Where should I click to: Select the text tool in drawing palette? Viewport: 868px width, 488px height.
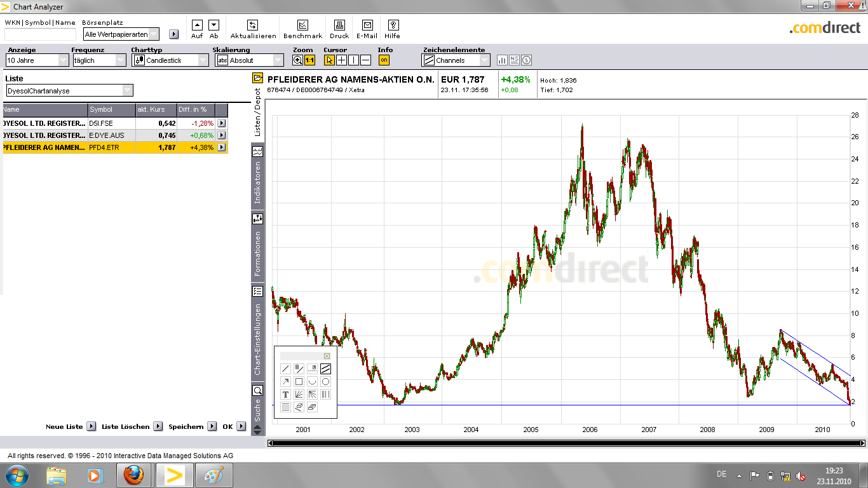[285, 395]
